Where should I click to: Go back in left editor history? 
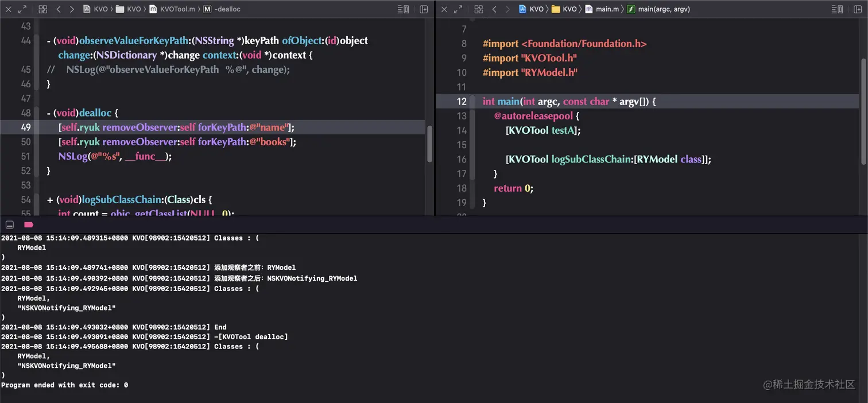click(59, 9)
